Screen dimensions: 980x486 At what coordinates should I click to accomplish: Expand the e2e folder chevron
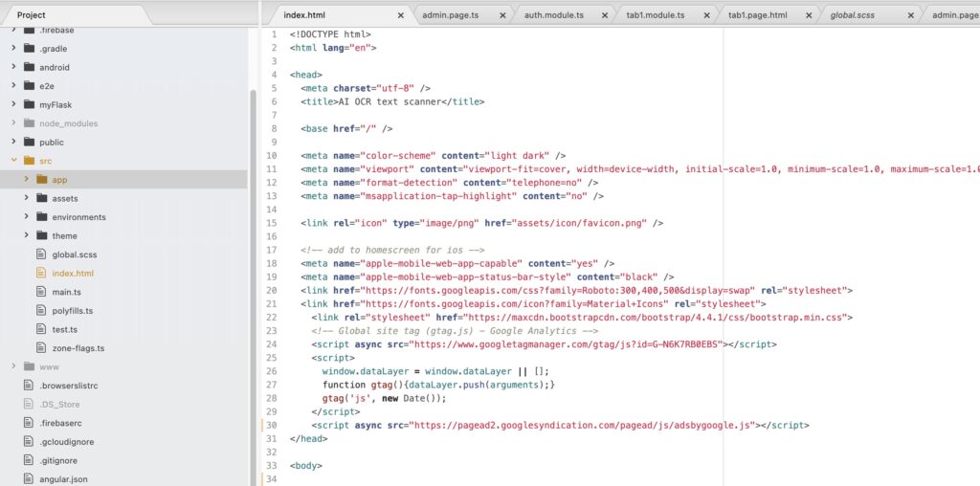(x=13, y=85)
